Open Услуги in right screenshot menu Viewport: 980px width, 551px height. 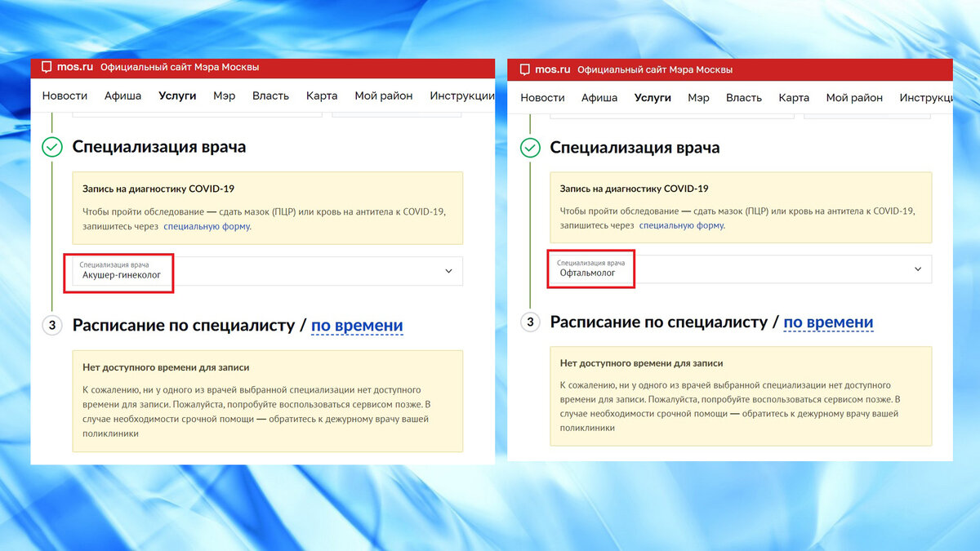click(653, 97)
